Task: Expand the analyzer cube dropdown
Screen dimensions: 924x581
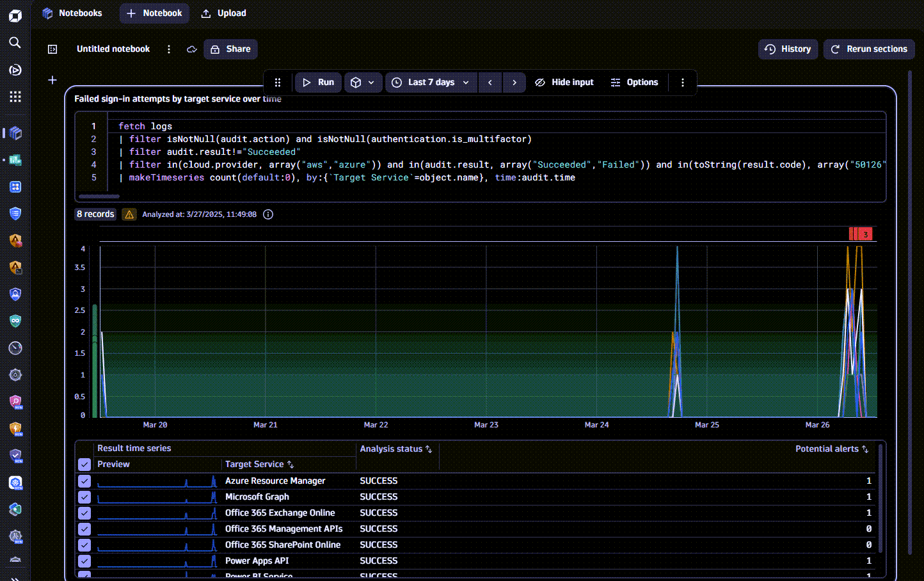Action: [363, 83]
